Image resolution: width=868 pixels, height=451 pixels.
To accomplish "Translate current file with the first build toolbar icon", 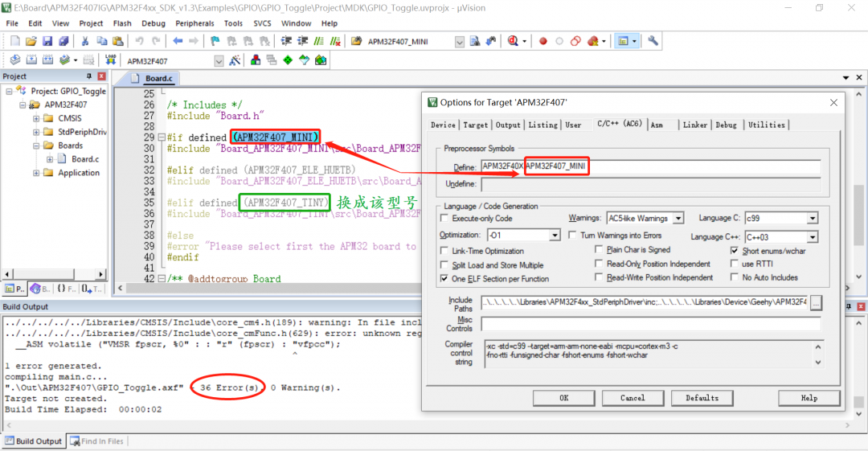I will click(x=15, y=59).
